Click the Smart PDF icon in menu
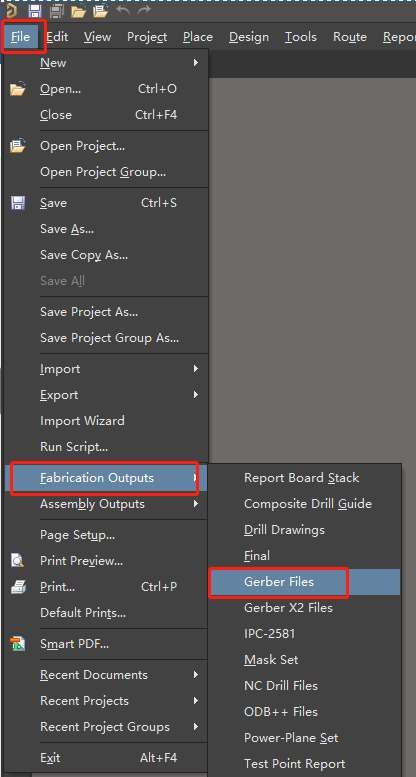 pyautogui.click(x=18, y=644)
